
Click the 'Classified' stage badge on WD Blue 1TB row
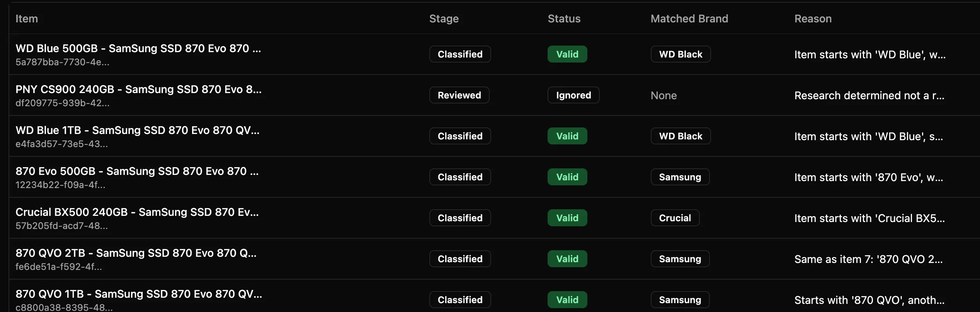tap(459, 136)
